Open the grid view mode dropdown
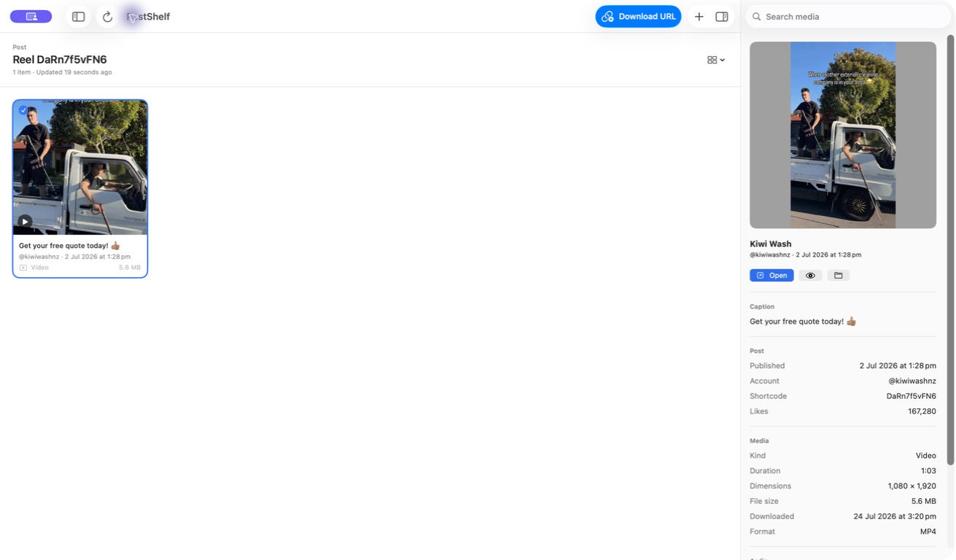Image resolution: width=956 pixels, height=560 pixels. (716, 60)
